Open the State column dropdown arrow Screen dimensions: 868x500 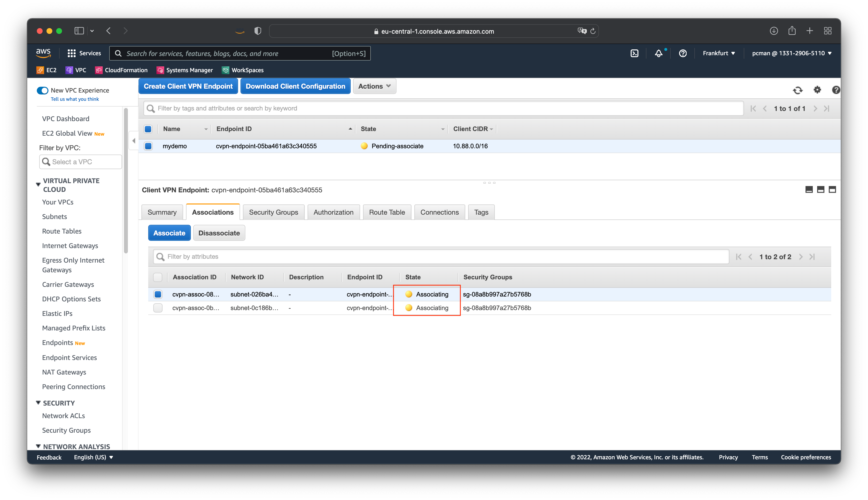coord(442,129)
